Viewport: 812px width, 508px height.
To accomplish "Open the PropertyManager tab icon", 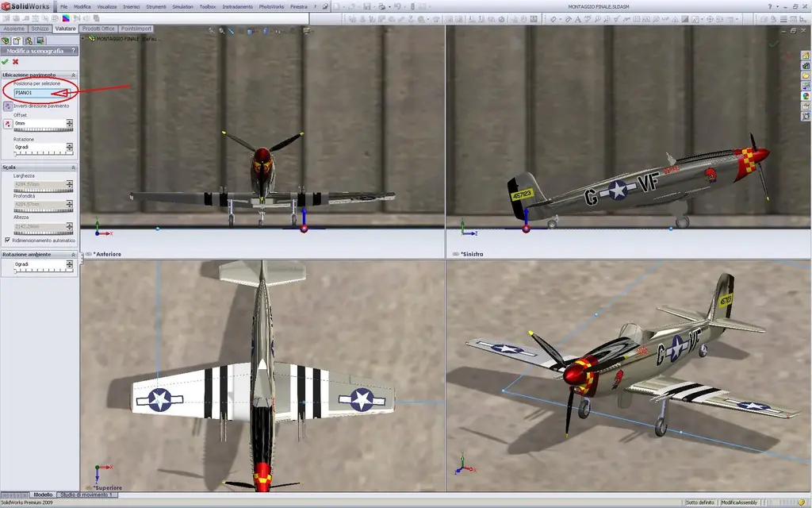I will pos(17,40).
